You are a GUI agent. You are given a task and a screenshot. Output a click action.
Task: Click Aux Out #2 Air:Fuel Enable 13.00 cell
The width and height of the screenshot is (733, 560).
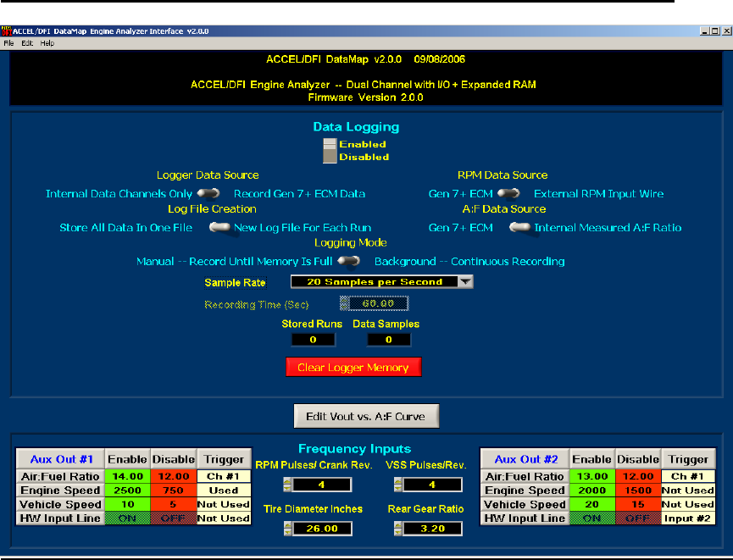coord(592,476)
